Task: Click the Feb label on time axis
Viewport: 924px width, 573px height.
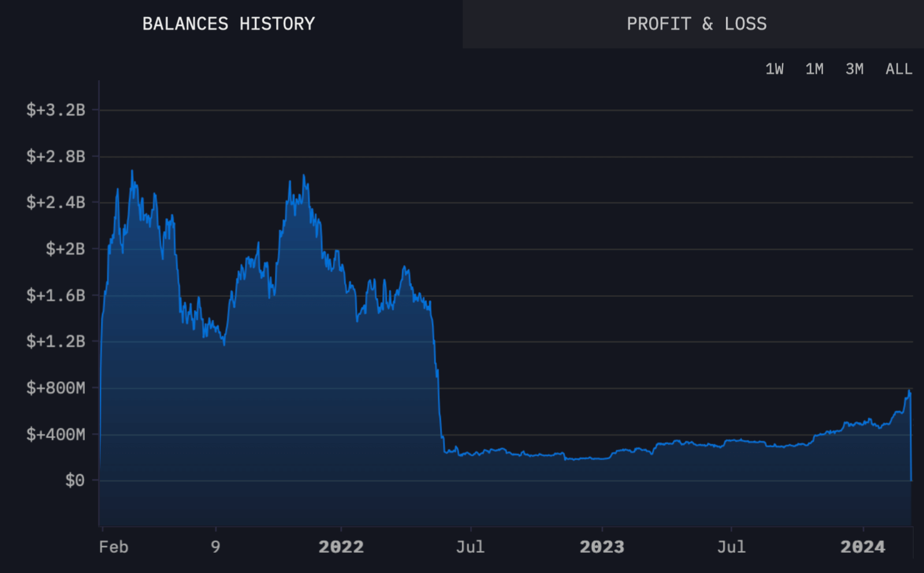Action: pyautogui.click(x=113, y=547)
